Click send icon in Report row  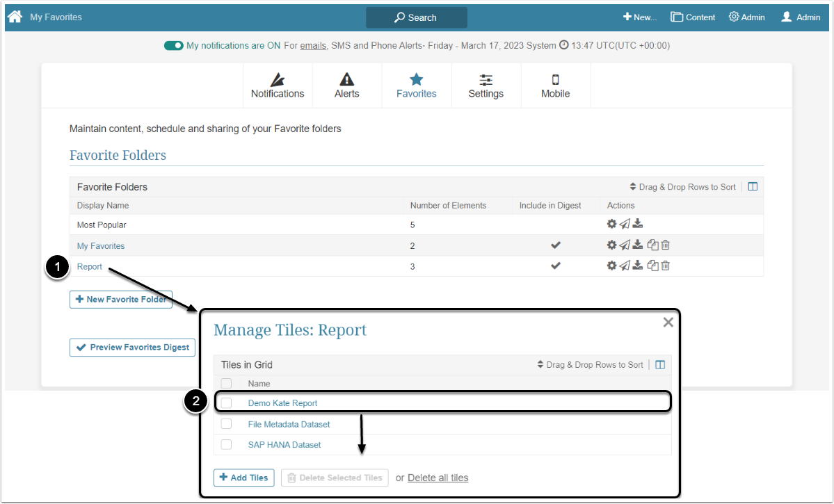point(625,266)
